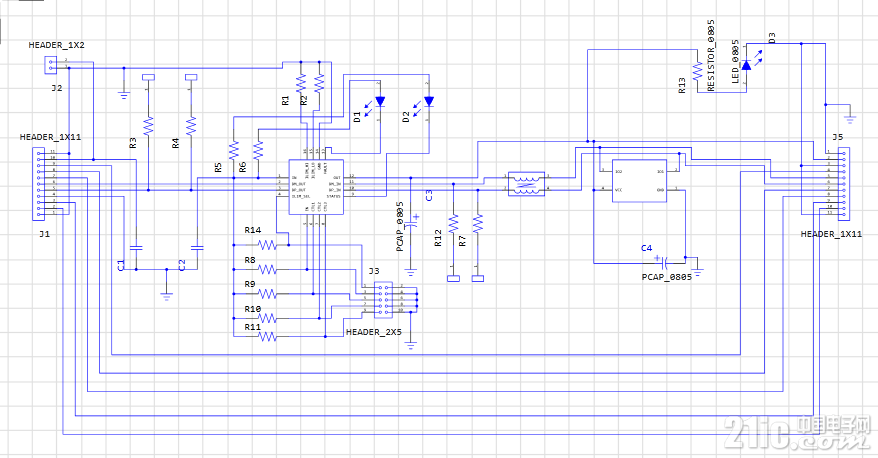Viewport: 878px width, 458px height.
Task: Select the C1 capacitor symbol
Action: click(x=136, y=247)
